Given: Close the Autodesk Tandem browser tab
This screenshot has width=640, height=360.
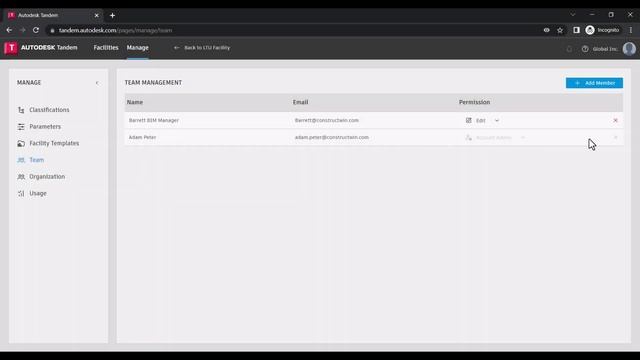Looking at the screenshot, I should tap(97, 16).
